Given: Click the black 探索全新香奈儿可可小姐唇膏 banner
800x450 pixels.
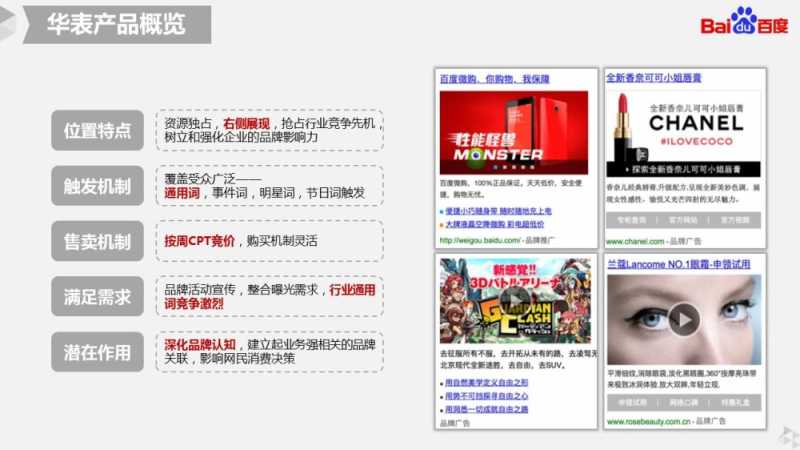Looking at the screenshot, I should pos(683,169).
